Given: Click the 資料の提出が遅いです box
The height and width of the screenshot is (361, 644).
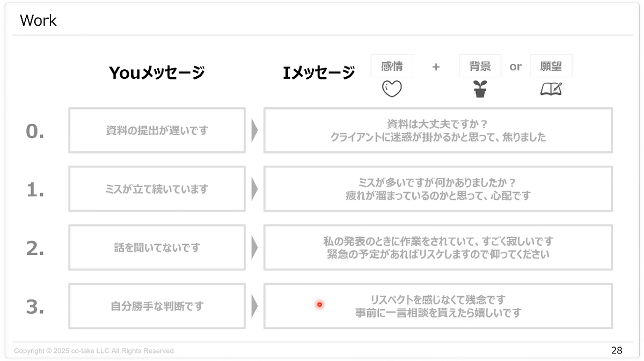Looking at the screenshot, I should 157,130.
